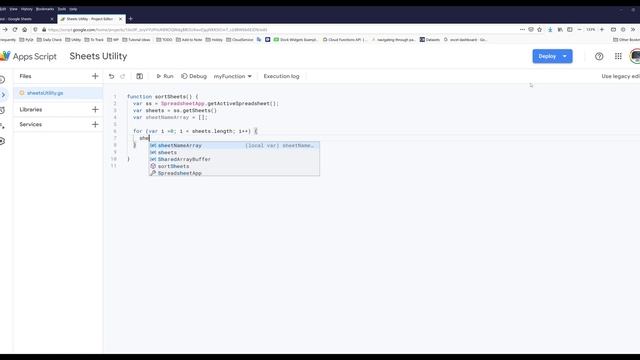This screenshot has width=640, height=360.
Task: Open the Executions icon in the sidebar
Action: [2, 126]
